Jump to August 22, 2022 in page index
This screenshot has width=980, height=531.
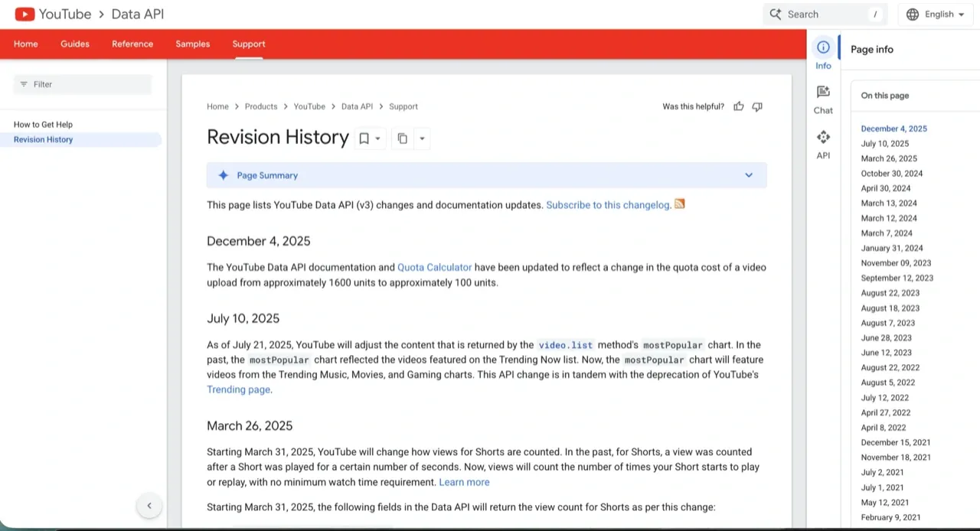(890, 368)
